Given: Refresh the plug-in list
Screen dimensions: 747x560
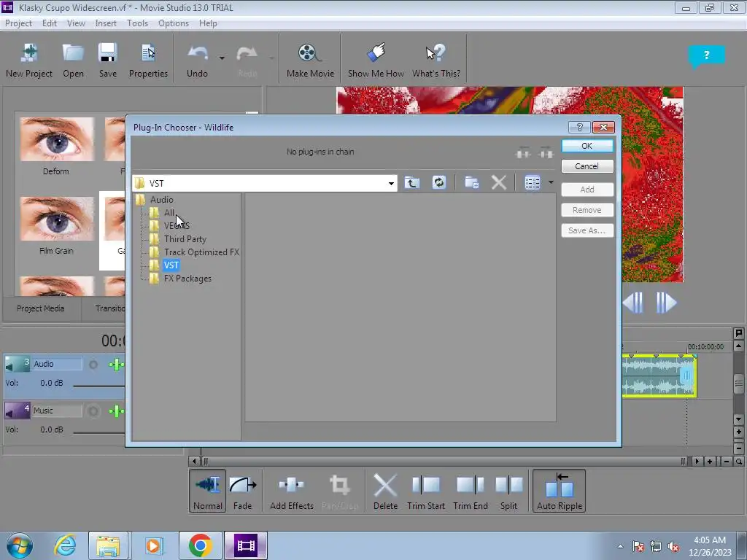Looking at the screenshot, I should tap(438, 183).
